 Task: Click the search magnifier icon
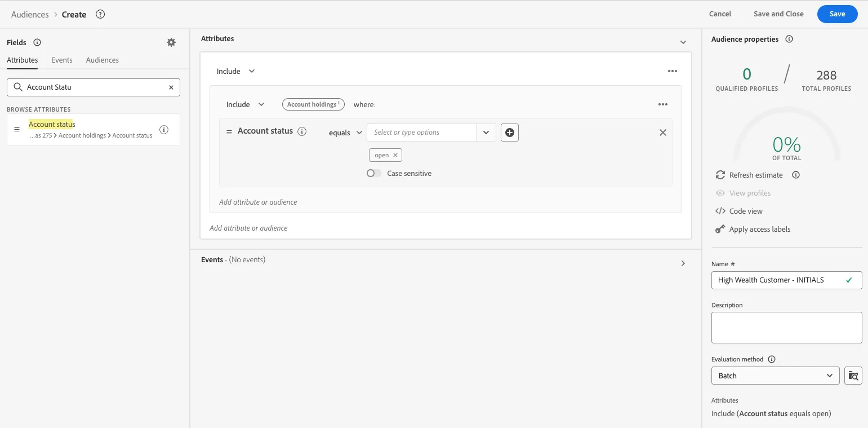click(18, 87)
